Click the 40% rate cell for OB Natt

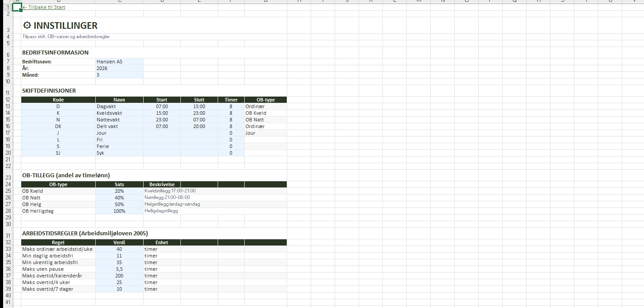click(119, 198)
